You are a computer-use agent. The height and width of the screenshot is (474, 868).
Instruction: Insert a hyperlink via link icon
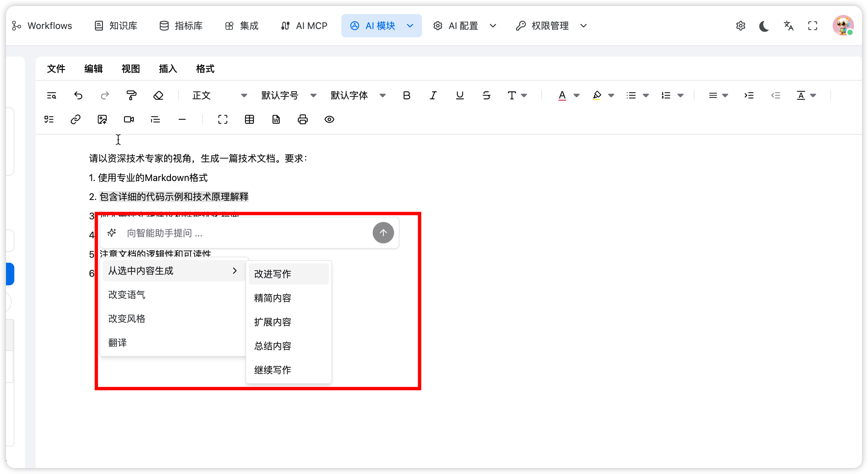76,119
